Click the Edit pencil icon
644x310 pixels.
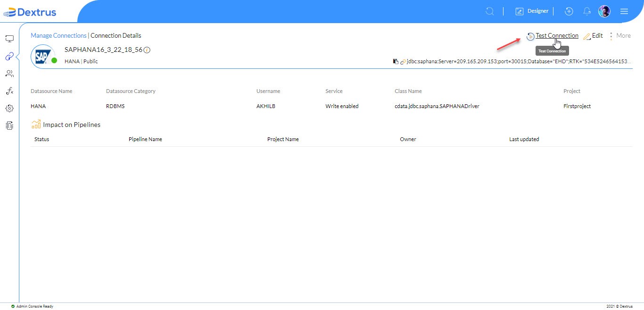click(x=587, y=36)
